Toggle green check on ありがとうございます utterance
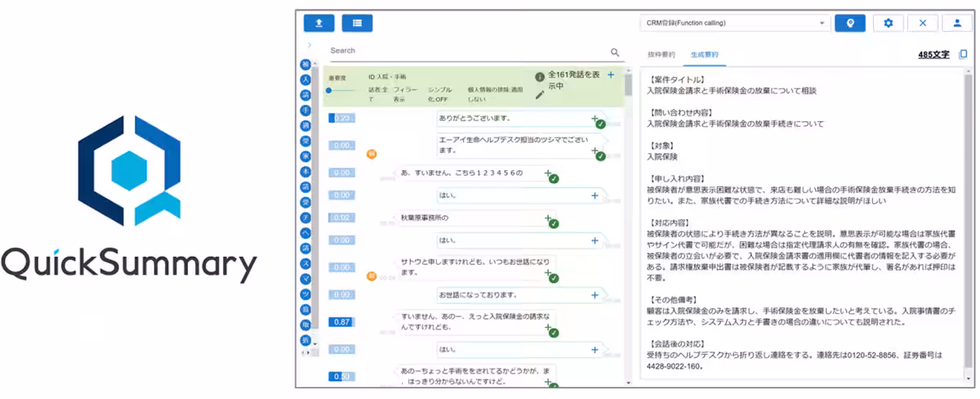The width and height of the screenshot is (980, 399). coord(600,124)
